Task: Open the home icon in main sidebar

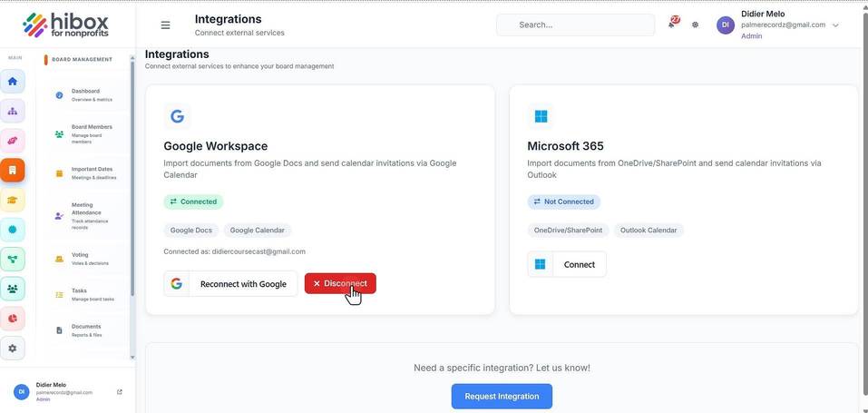Action: pos(13,82)
